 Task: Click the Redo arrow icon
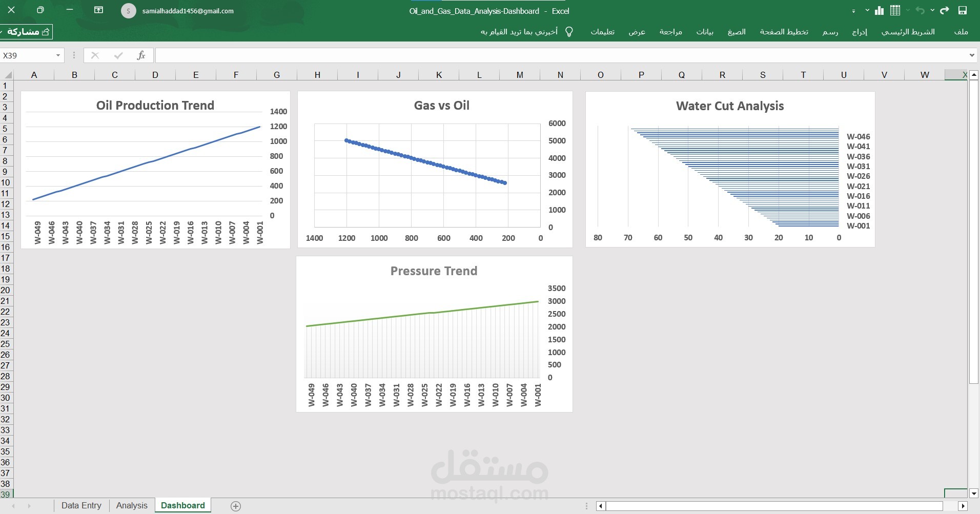[x=945, y=10]
